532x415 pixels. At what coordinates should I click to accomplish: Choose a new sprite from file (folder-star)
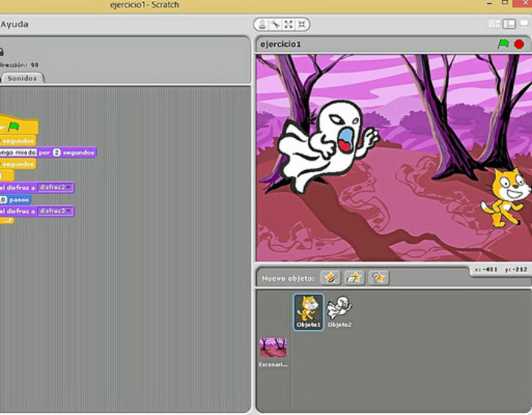[355, 278]
